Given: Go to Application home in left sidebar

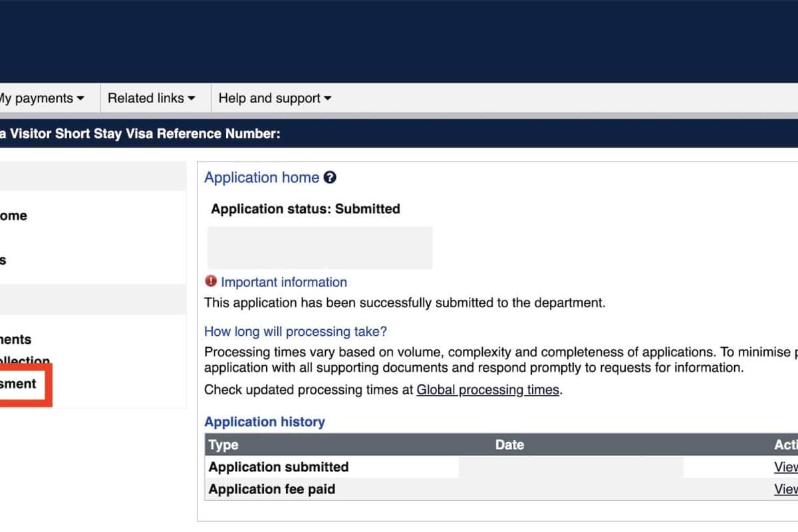Looking at the screenshot, I should [13, 215].
